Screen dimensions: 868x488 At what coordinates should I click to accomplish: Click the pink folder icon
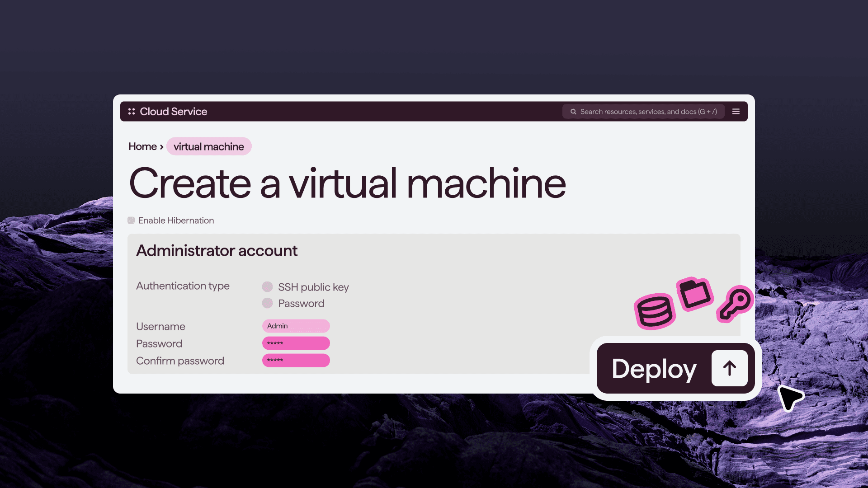(695, 294)
